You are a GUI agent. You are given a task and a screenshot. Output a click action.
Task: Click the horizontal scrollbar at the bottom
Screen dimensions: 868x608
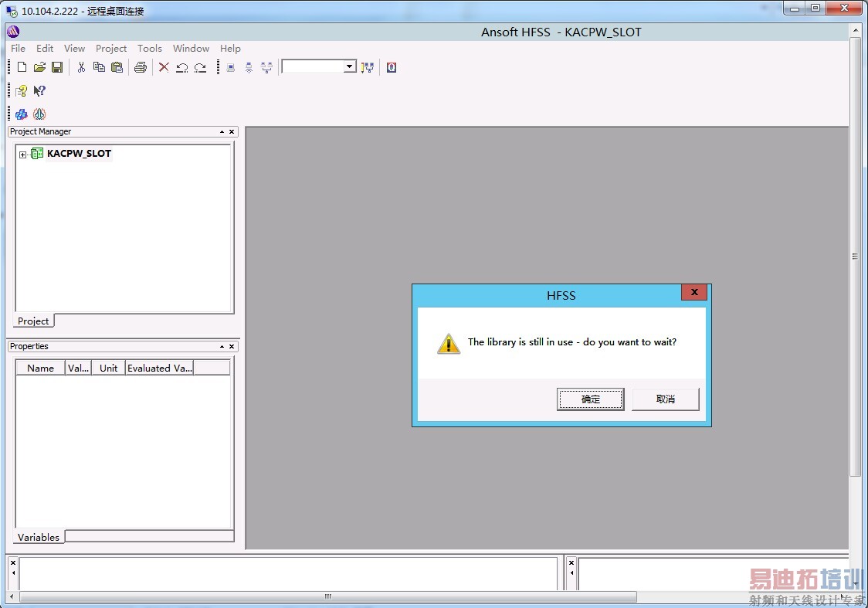[x=327, y=597]
